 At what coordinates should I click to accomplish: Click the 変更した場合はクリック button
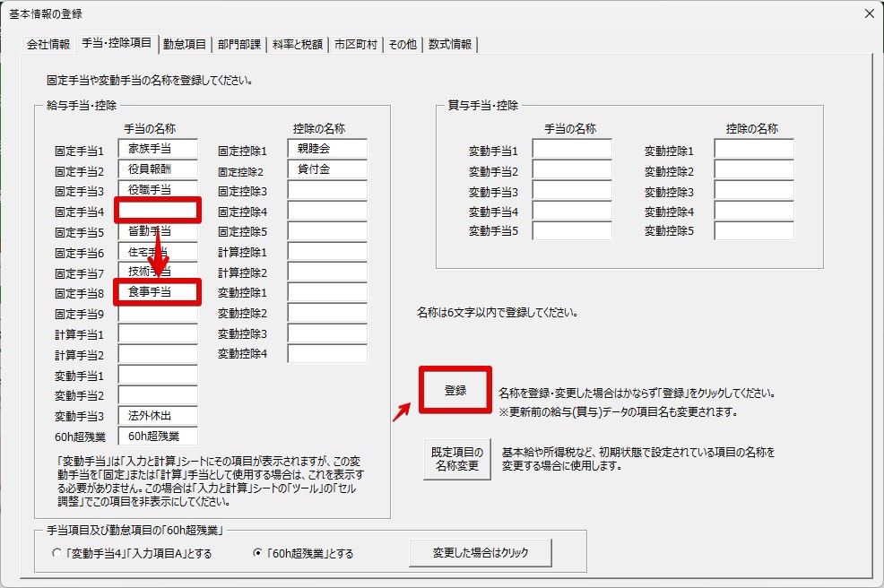480,553
